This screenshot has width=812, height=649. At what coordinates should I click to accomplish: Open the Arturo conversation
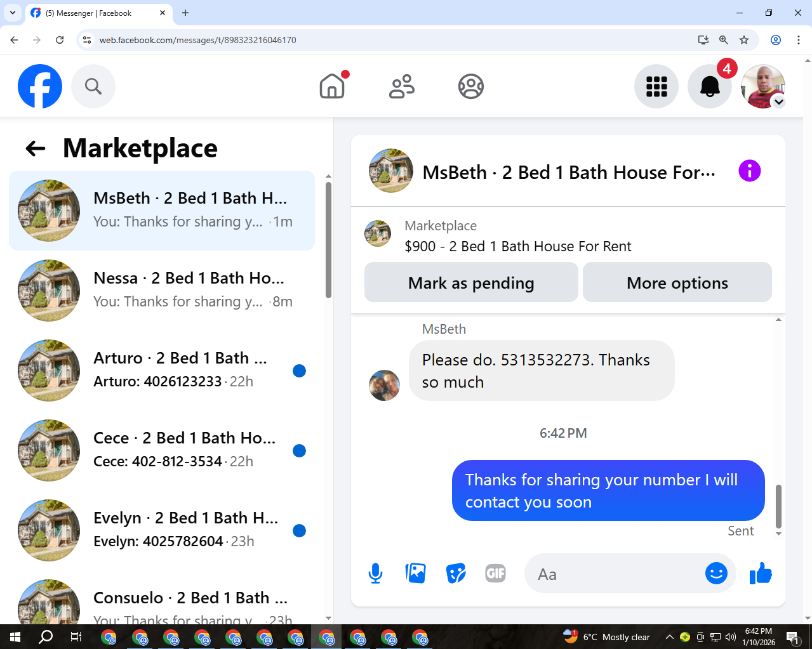tap(162, 370)
